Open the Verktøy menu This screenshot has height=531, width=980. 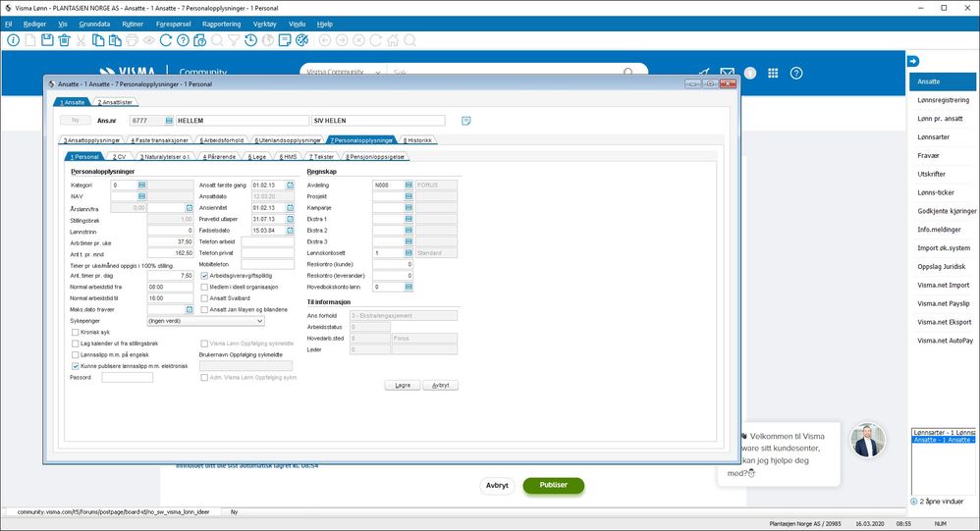pos(264,24)
